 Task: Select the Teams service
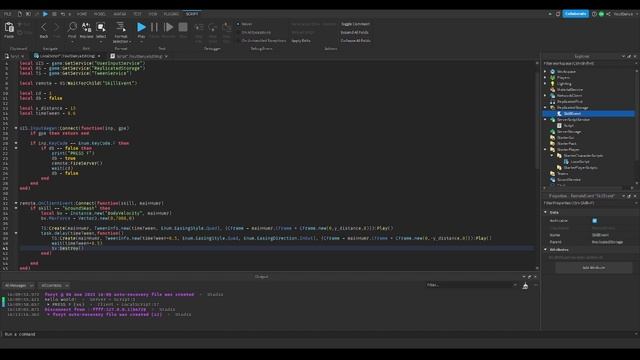562,173
